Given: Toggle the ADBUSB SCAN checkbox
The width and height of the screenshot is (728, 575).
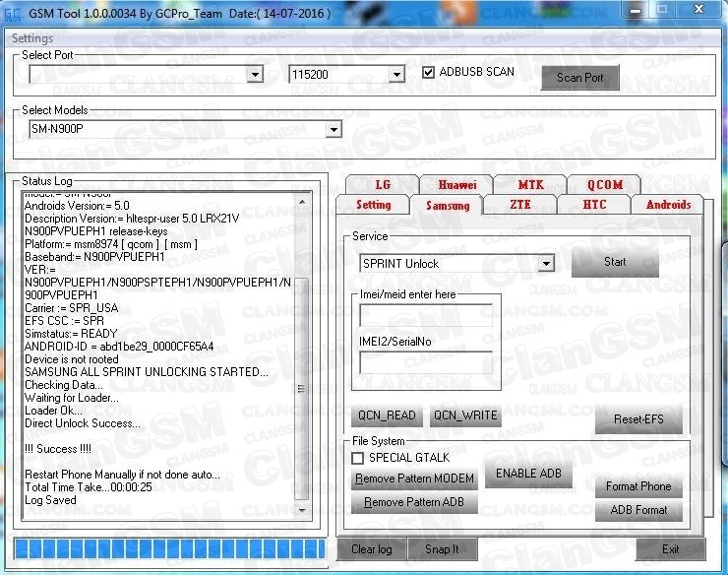Looking at the screenshot, I should pos(429,73).
